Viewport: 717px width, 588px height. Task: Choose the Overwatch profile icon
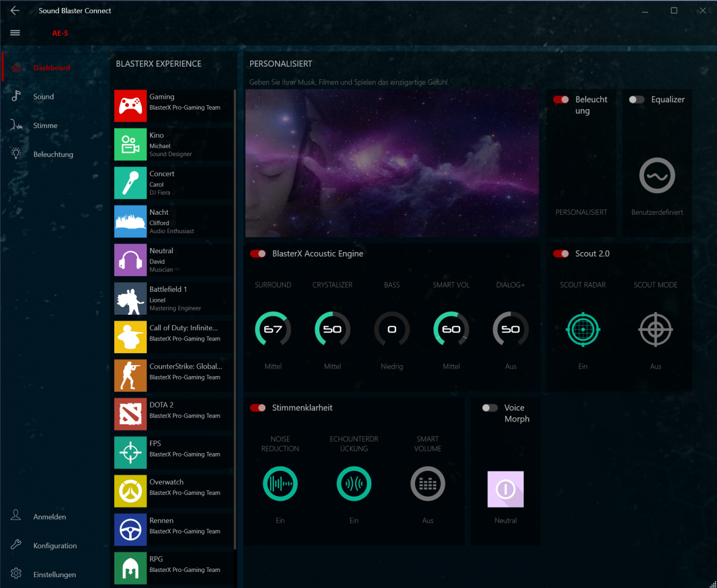[x=130, y=491]
